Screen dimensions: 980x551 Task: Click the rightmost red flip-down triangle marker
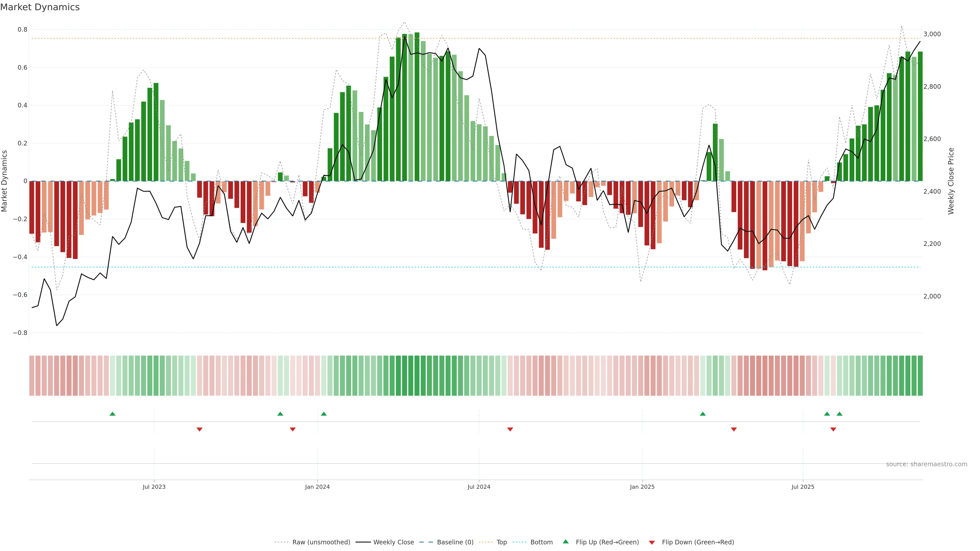[x=833, y=429]
